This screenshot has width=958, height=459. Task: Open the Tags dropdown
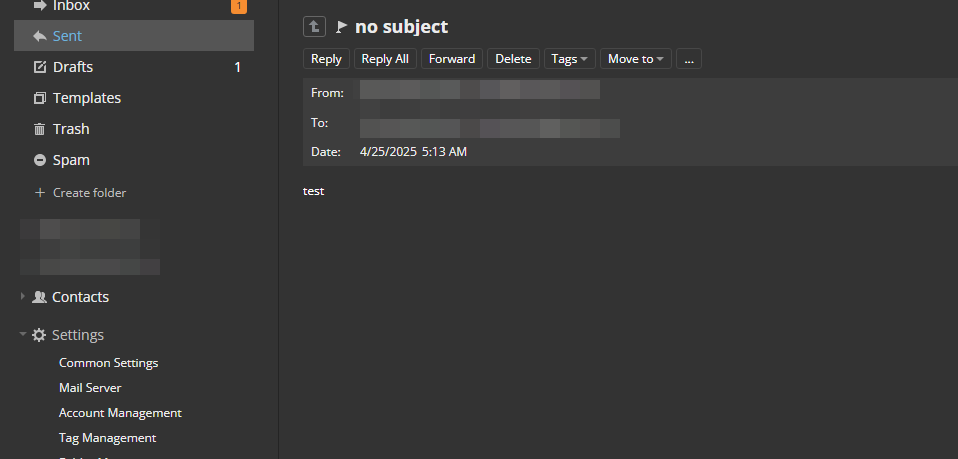click(x=569, y=59)
